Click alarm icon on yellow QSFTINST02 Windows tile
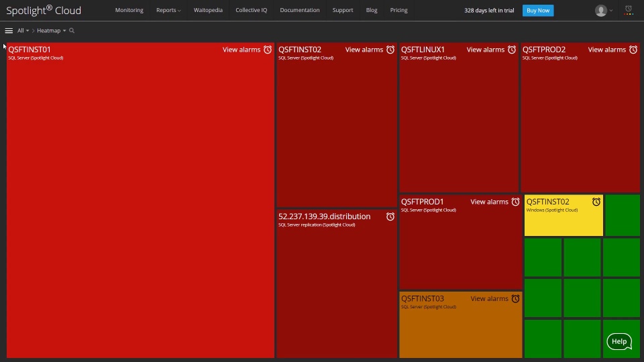 (596, 202)
